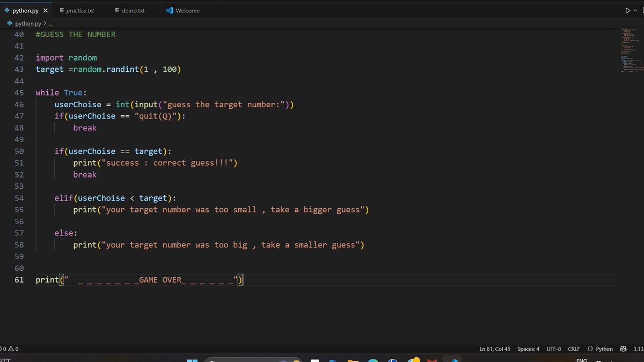Click the else: keyword on line 57

click(x=66, y=233)
